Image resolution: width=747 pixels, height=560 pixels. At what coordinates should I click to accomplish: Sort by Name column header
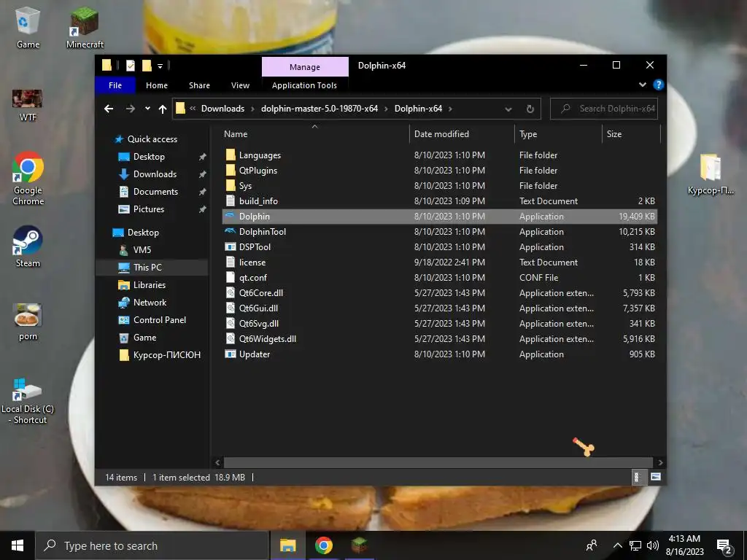coord(314,134)
